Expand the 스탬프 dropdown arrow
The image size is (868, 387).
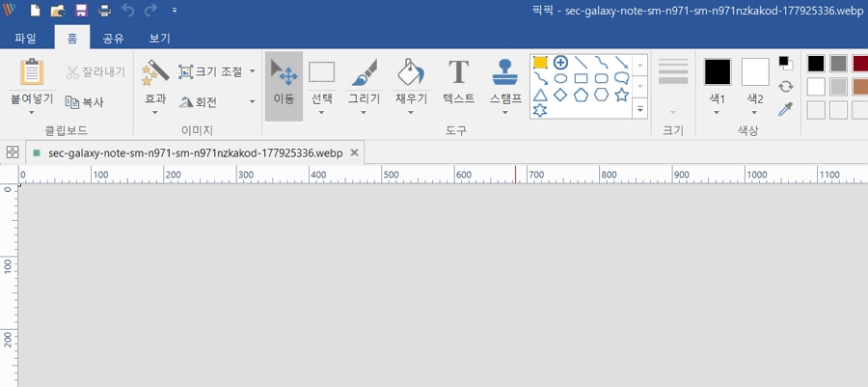[x=504, y=112]
